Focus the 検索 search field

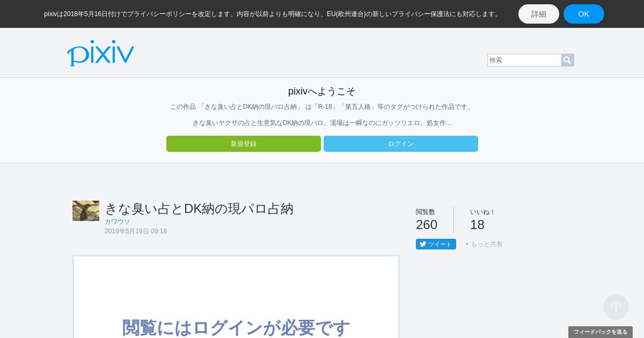click(524, 60)
